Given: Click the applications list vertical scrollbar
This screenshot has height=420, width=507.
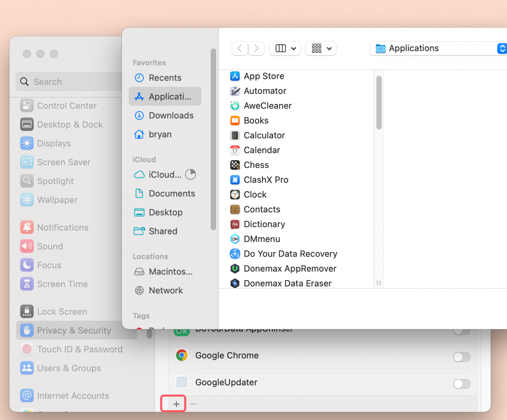Looking at the screenshot, I should [x=379, y=103].
